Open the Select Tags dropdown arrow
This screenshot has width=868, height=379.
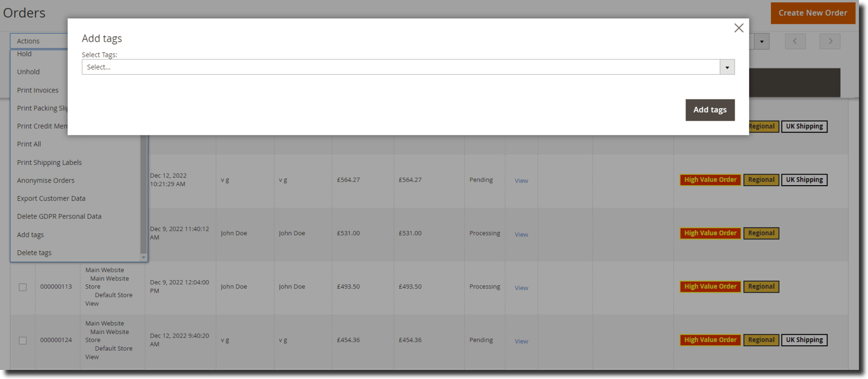click(727, 67)
